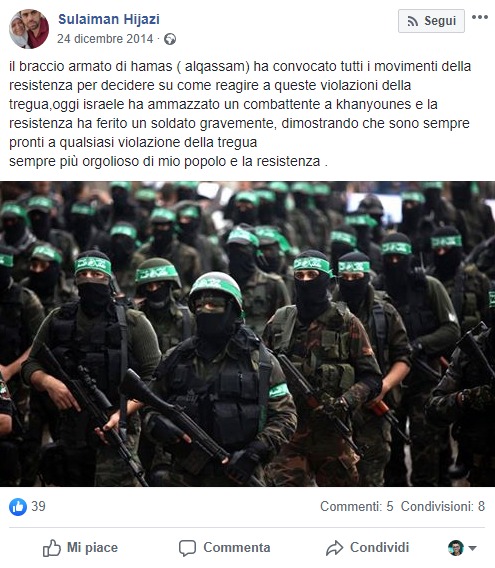Open Sulaiman Hijazi's profile picture
Screen dimensions: 495x568
click(29, 29)
